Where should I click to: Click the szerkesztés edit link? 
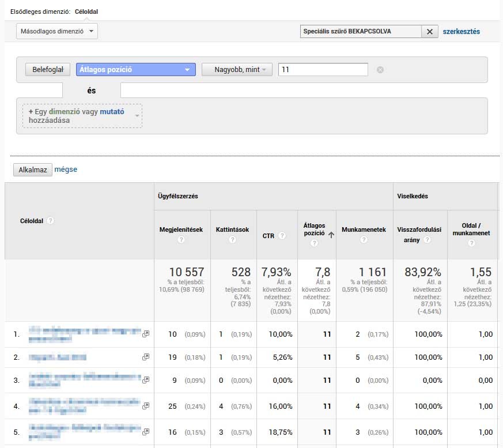click(x=461, y=32)
